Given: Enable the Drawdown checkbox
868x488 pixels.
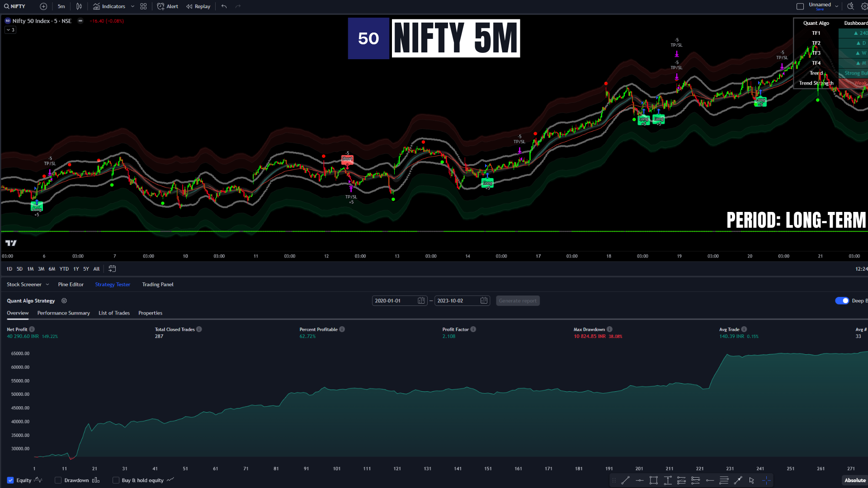Looking at the screenshot, I should click(58, 480).
